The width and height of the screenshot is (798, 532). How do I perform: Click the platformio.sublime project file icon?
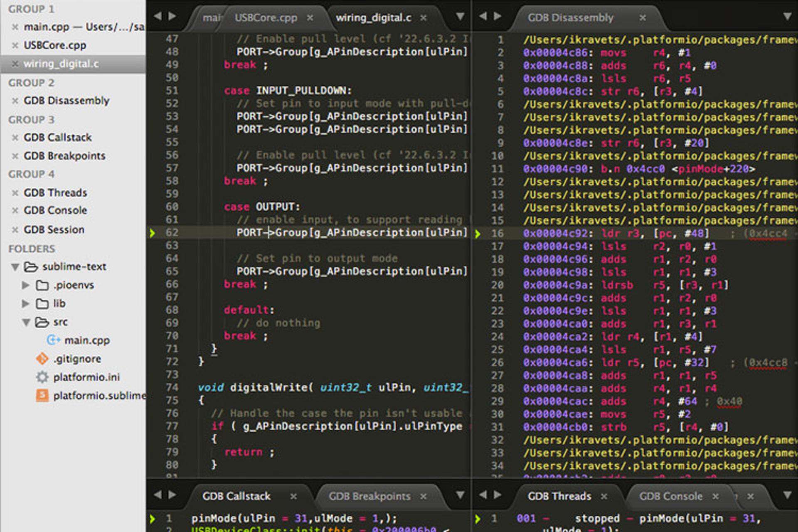[x=42, y=395]
